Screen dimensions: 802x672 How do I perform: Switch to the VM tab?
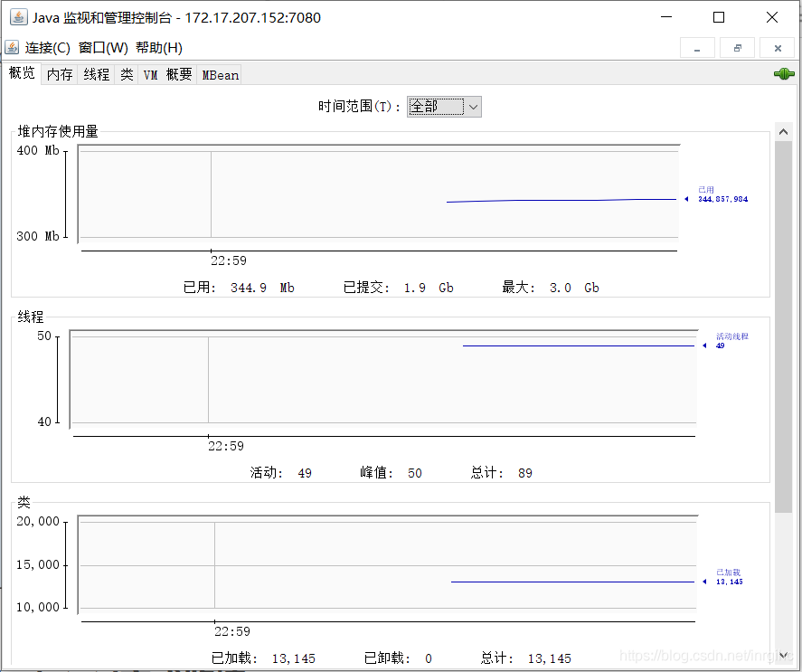pos(150,73)
